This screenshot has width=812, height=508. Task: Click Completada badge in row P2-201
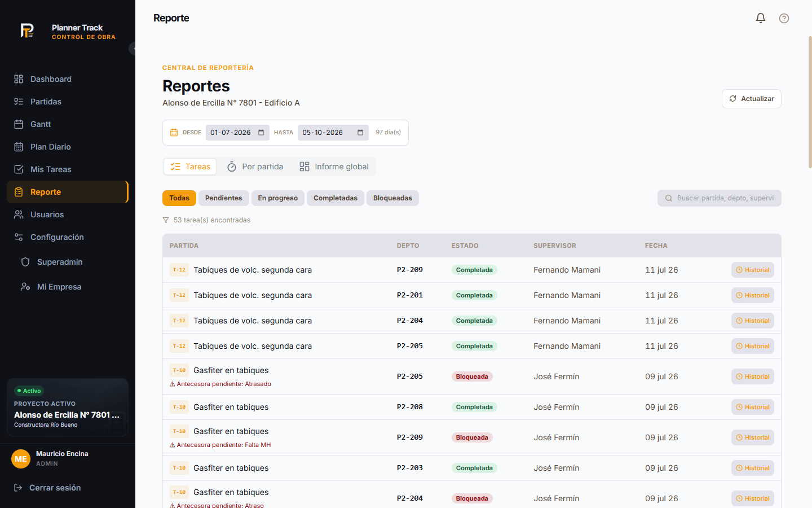click(x=474, y=295)
